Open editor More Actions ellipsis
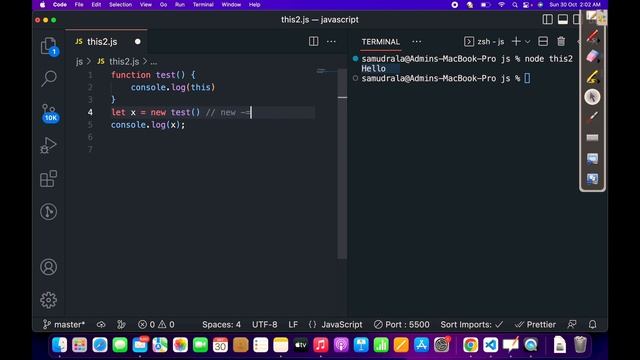 coord(331,41)
